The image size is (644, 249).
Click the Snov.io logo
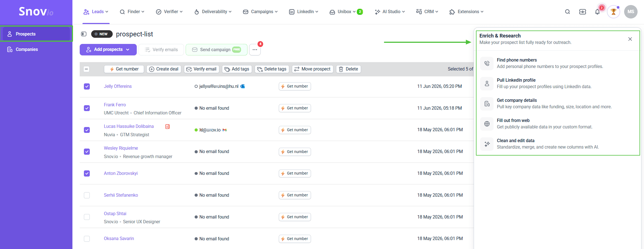36,11
